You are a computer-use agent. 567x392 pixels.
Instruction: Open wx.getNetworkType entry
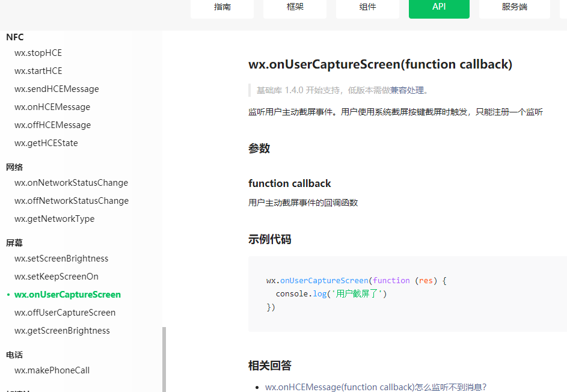point(55,219)
